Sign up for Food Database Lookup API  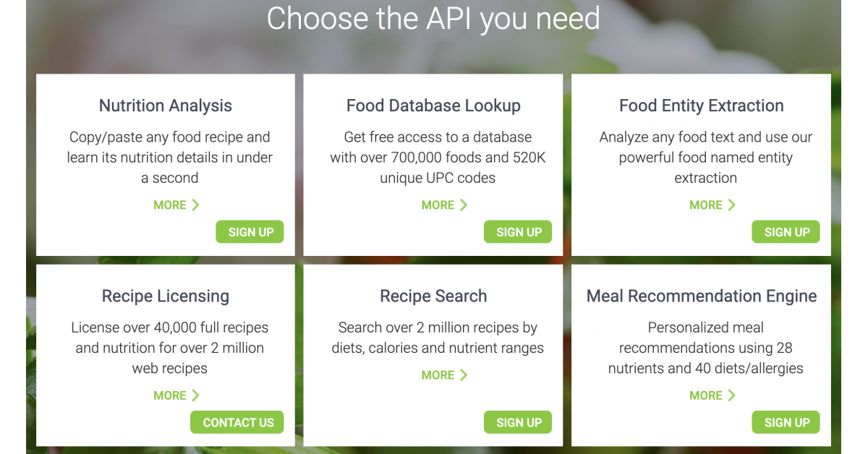[518, 232]
